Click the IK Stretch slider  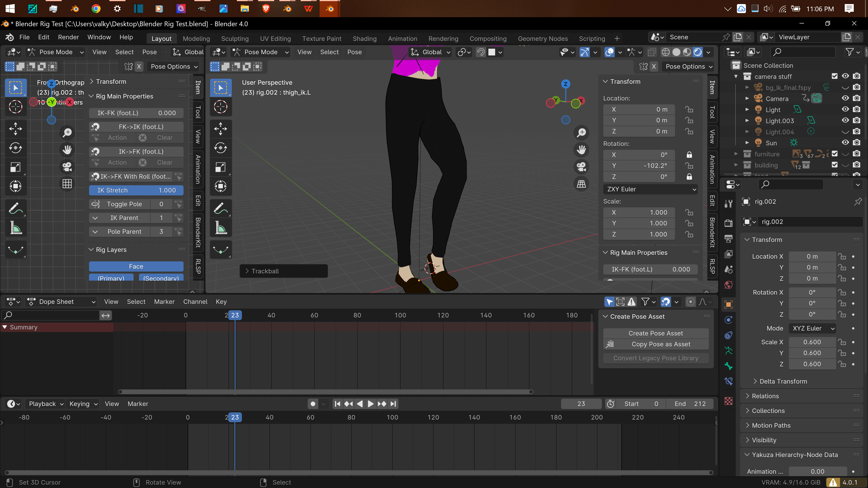tap(136, 190)
